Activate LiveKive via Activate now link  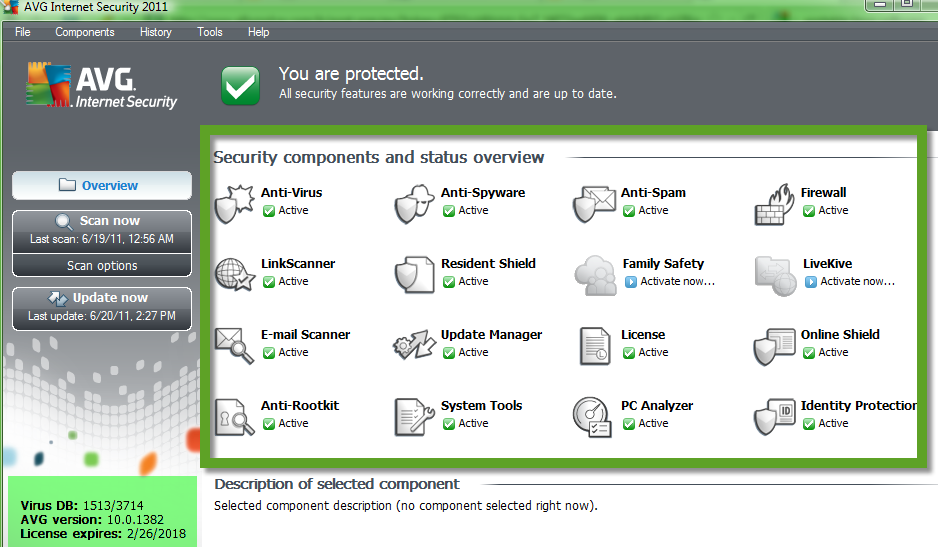857,281
